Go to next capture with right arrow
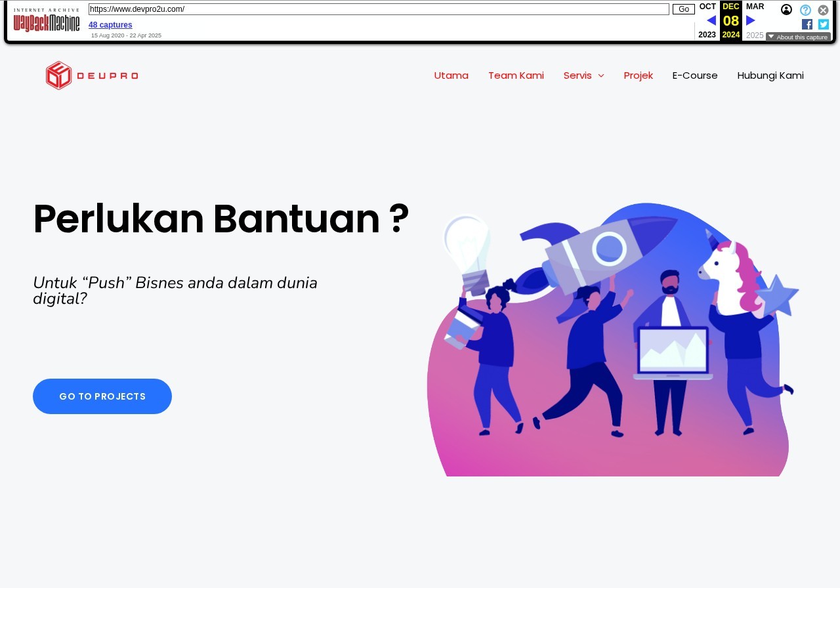The height and width of the screenshot is (630, 840). [751, 20]
